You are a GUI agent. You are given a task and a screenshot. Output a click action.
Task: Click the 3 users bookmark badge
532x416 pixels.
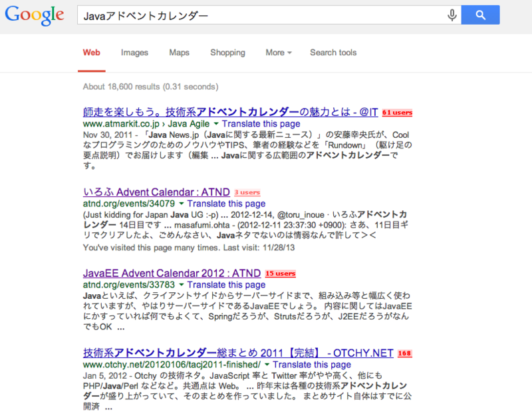pos(247,192)
